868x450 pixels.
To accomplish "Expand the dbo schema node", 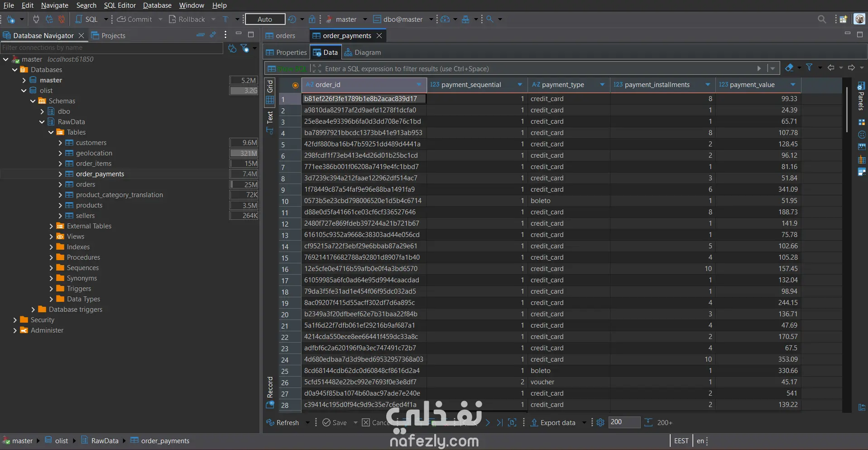I will point(42,111).
